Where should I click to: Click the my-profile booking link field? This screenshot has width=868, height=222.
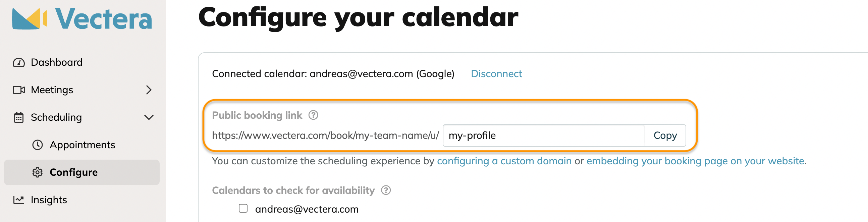point(544,135)
